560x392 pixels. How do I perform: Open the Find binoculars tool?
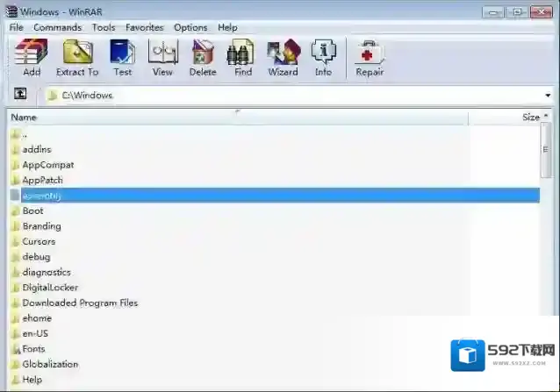point(242,58)
